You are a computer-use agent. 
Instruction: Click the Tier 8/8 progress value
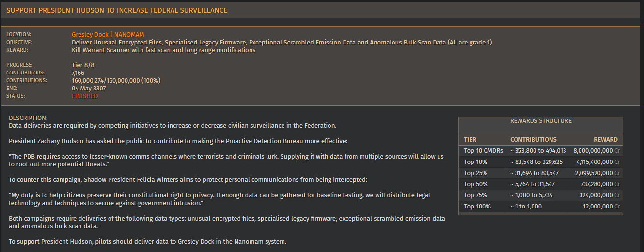point(83,65)
